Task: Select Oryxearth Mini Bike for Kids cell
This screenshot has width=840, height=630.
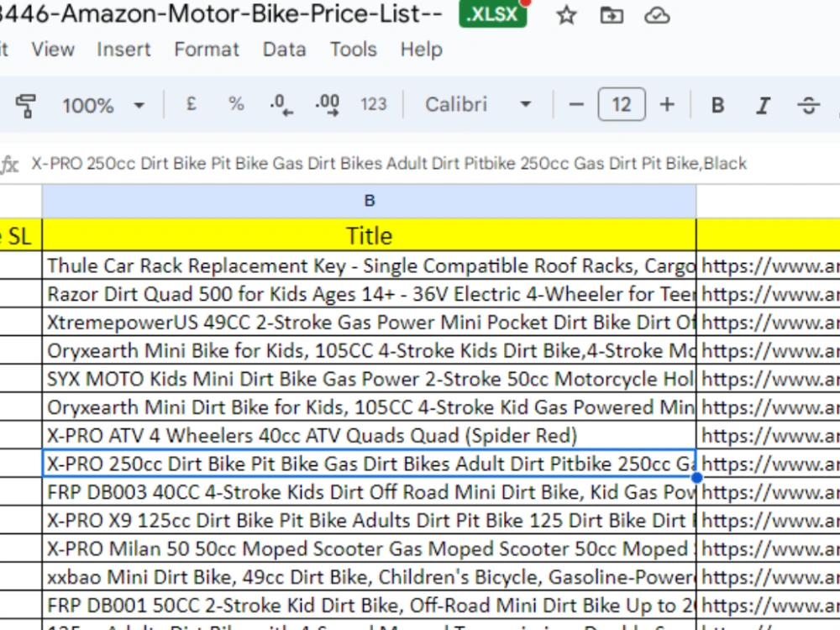Action: pos(369,351)
